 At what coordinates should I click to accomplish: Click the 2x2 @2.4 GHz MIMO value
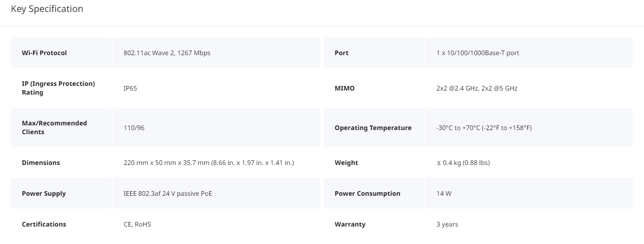pos(477,88)
